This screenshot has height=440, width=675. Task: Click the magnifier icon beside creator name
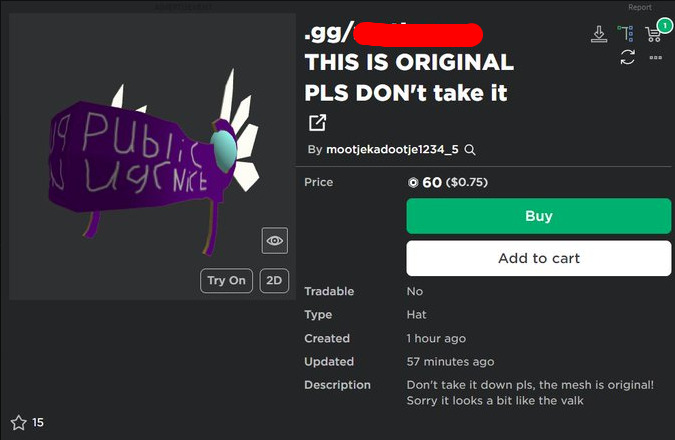point(470,150)
